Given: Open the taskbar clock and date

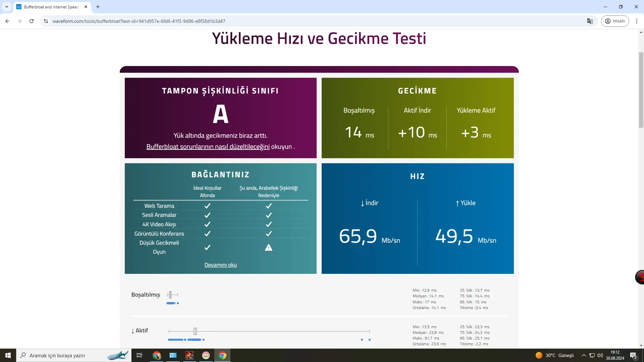Looking at the screenshot, I should point(615,355).
